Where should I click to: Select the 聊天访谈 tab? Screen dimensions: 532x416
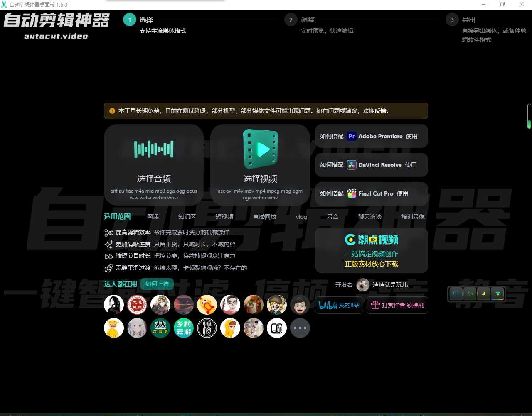click(370, 217)
